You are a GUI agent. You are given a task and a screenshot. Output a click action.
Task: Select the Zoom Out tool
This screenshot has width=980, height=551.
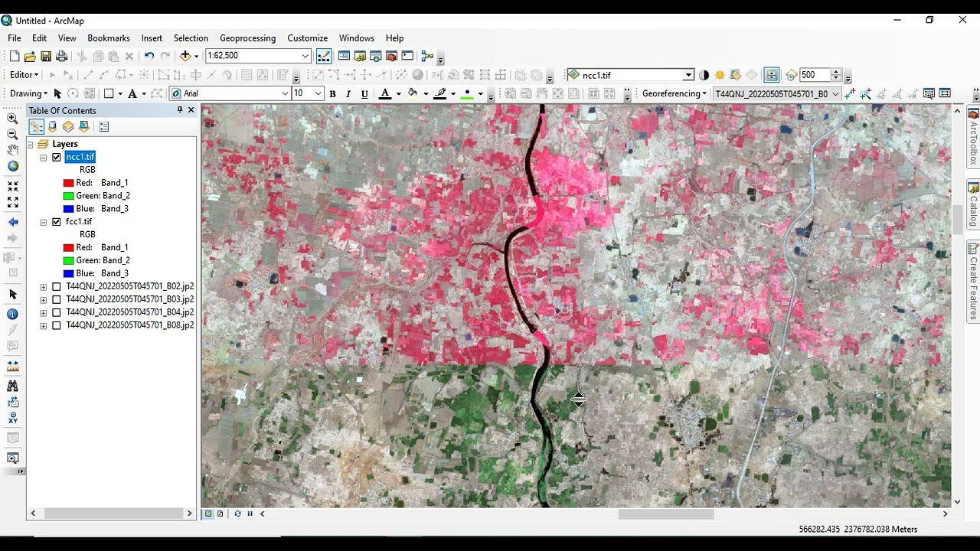click(x=12, y=135)
